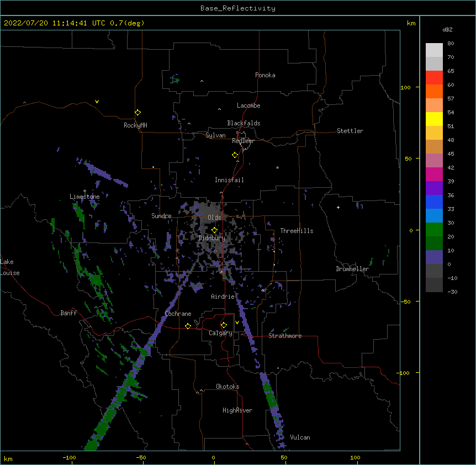Select the dBZ legend heading

pos(447,30)
